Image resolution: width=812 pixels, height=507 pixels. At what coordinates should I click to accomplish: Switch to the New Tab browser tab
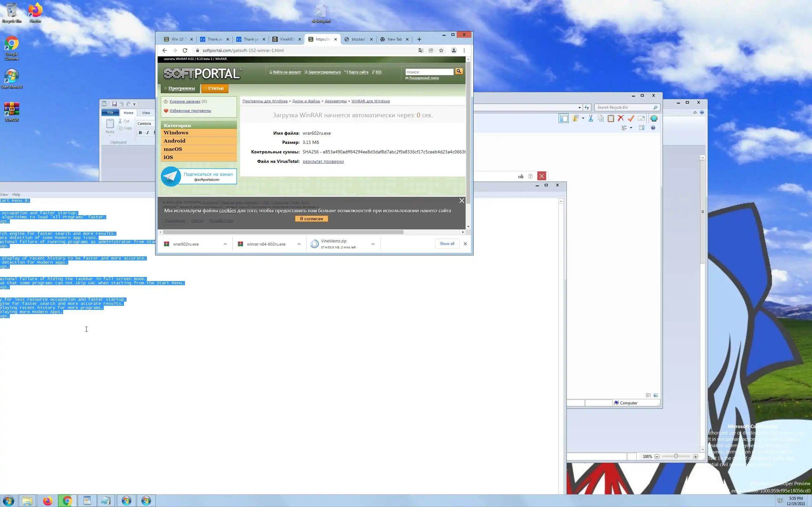tap(394, 39)
